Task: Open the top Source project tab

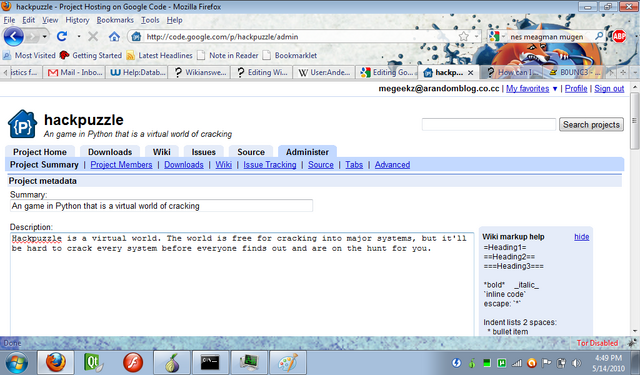Action: (251, 152)
